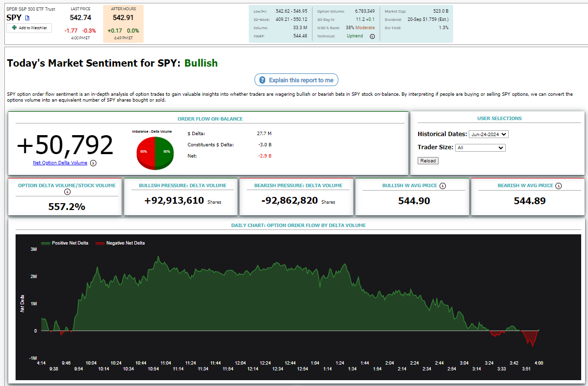Open the Net Option Delta Volume link
Viewport: 588px width, 386px height.
click(60, 163)
